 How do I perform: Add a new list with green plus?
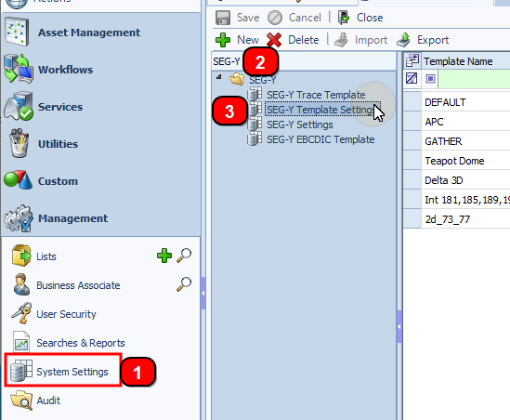click(164, 256)
